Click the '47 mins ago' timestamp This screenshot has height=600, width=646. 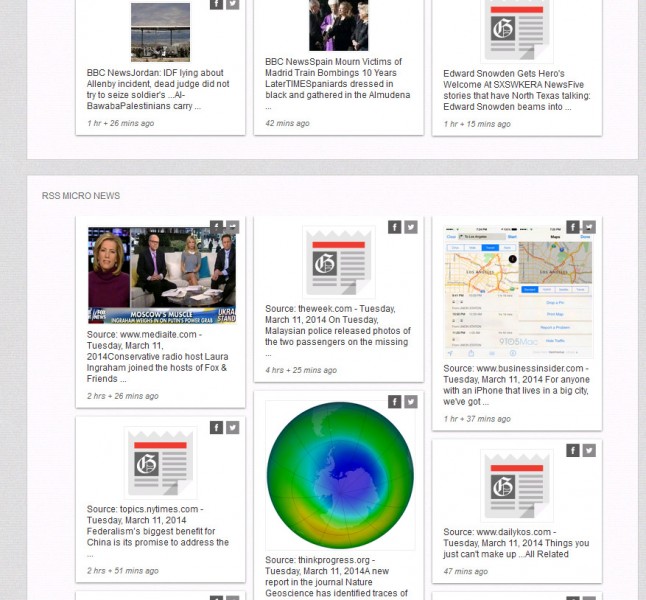[466, 572]
